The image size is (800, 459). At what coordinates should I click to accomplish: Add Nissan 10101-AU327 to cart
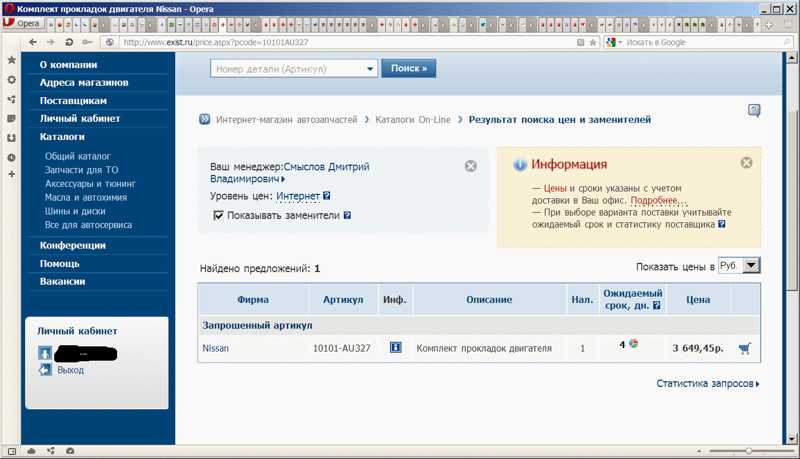coord(744,349)
